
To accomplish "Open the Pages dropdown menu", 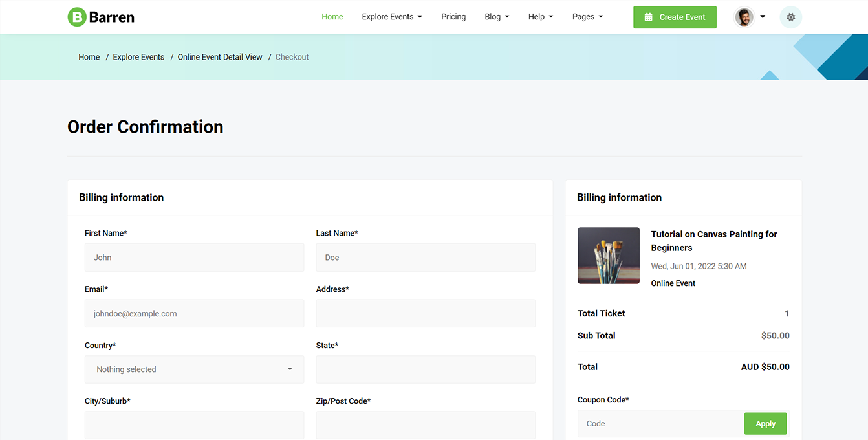I will 587,17.
